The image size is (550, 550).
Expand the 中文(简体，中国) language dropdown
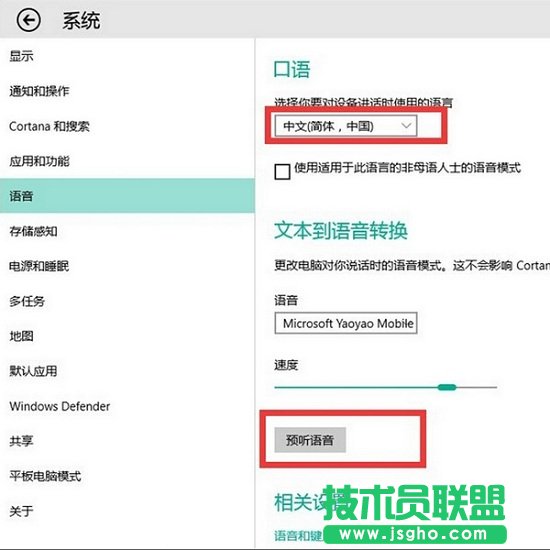[x=346, y=126]
